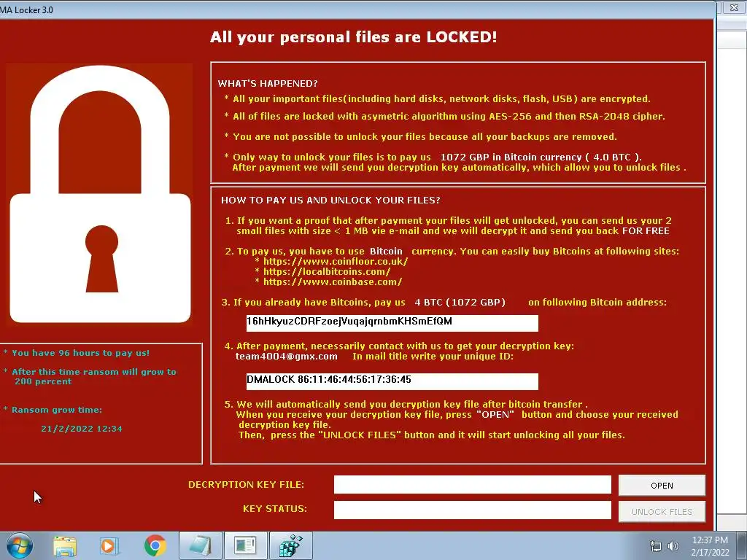Open the network status tray icon

tap(656, 546)
